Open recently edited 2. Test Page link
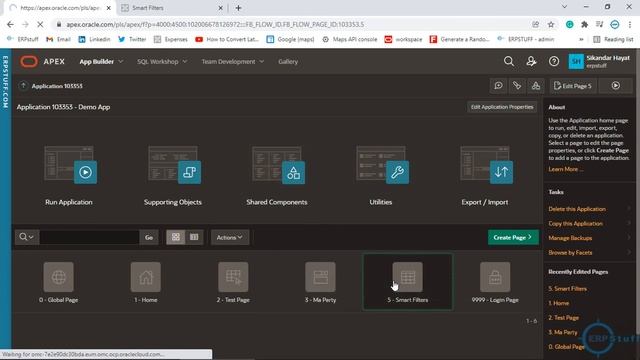This screenshot has width=640, height=360. pos(563,318)
